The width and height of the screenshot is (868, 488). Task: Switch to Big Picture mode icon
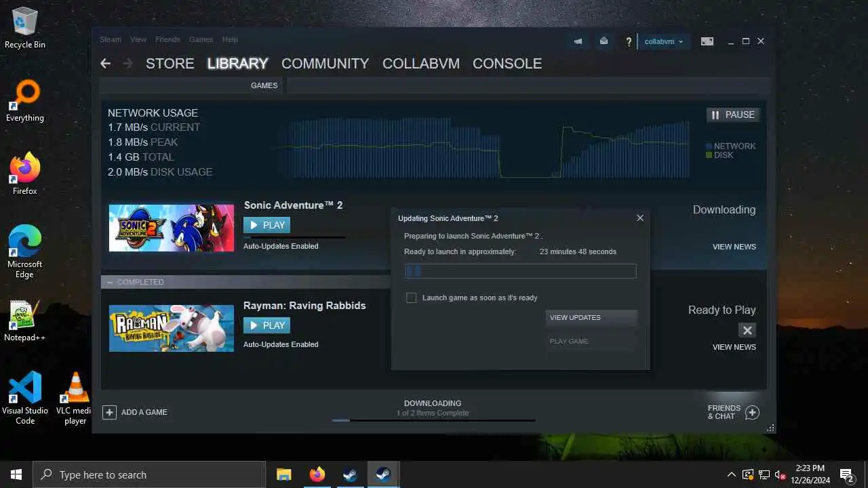[707, 41]
